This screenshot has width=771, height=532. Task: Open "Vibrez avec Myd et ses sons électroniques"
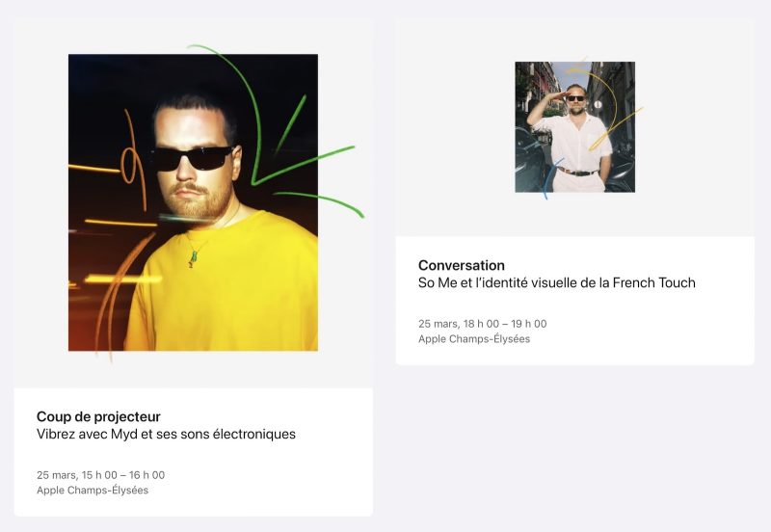(x=166, y=434)
